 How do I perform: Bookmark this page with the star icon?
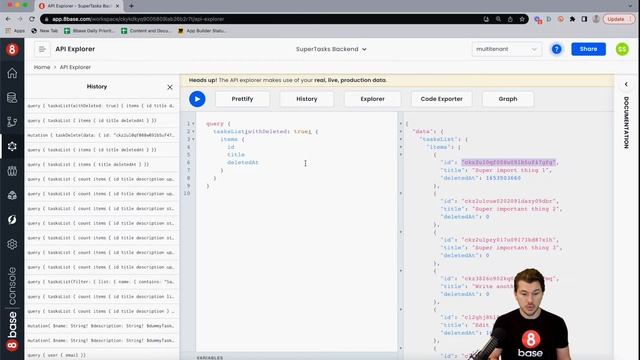[522, 19]
